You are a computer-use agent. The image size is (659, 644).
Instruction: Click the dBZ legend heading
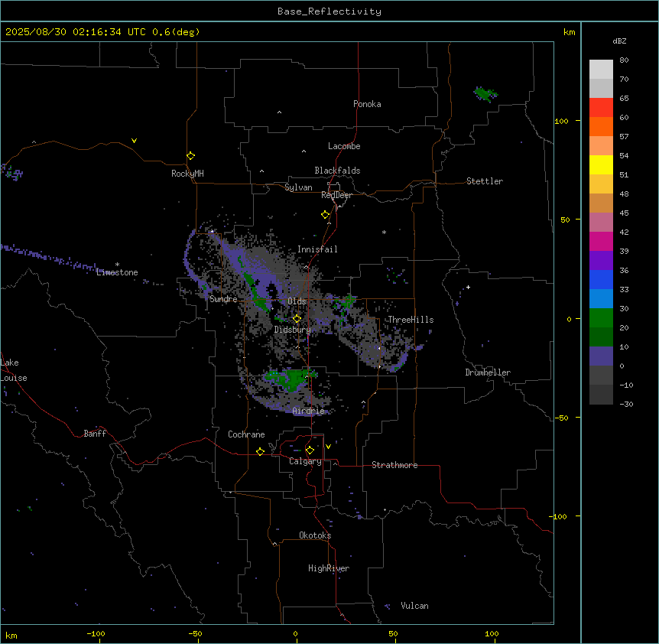(x=619, y=41)
